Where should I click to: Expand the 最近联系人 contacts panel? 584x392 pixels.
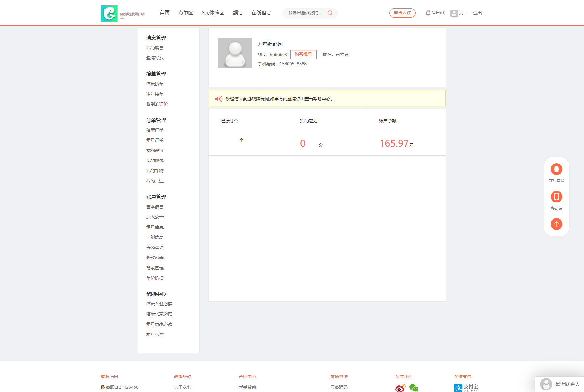(560, 384)
